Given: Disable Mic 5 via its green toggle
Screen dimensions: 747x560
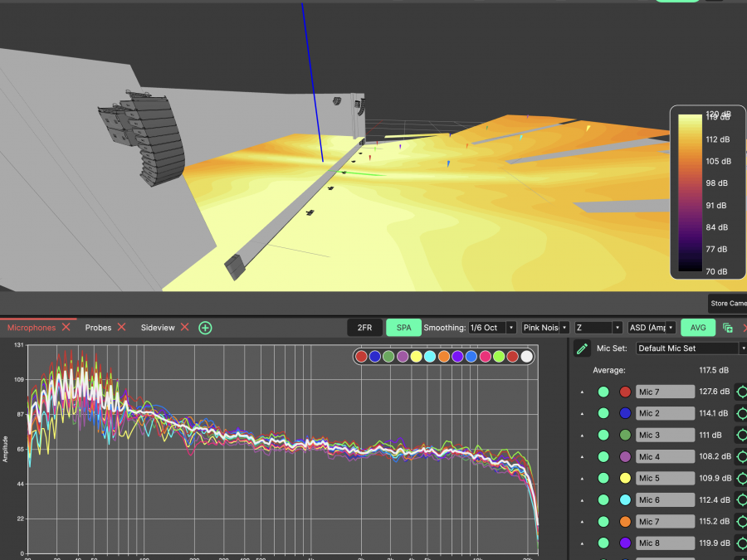Looking at the screenshot, I should click(603, 479).
